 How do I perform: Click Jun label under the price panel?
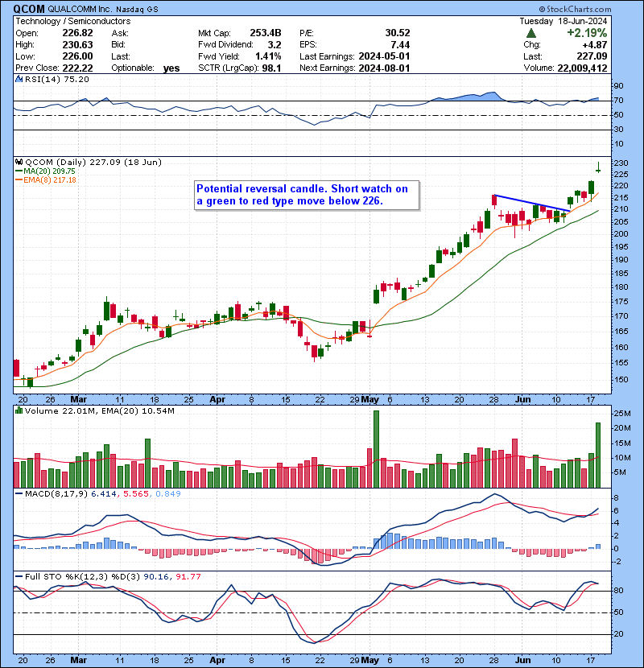coord(522,399)
